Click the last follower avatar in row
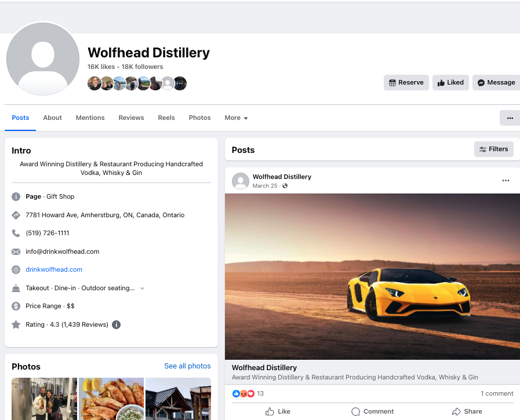520x420 pixels. tap(180, 83)
